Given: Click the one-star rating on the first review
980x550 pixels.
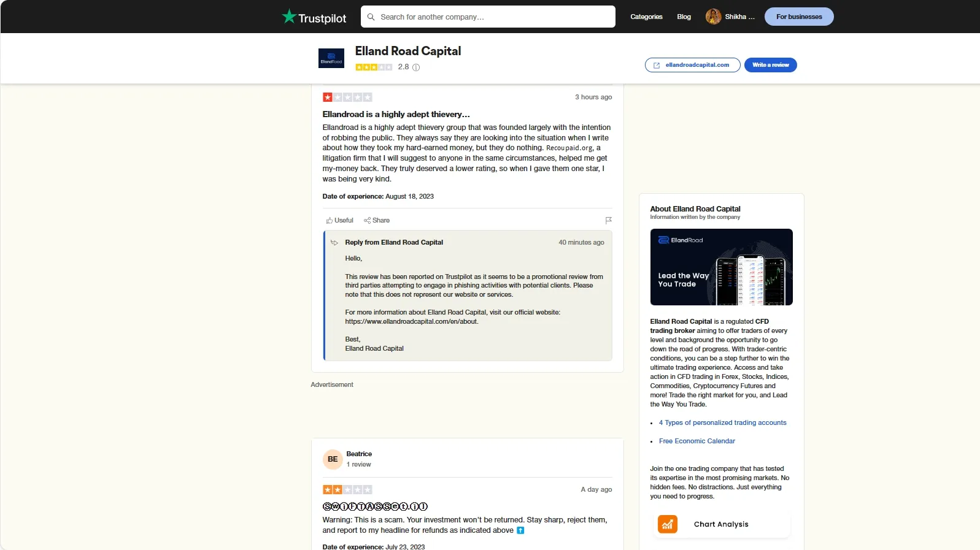Looking at the screenshot, I should tap(347, 97).
